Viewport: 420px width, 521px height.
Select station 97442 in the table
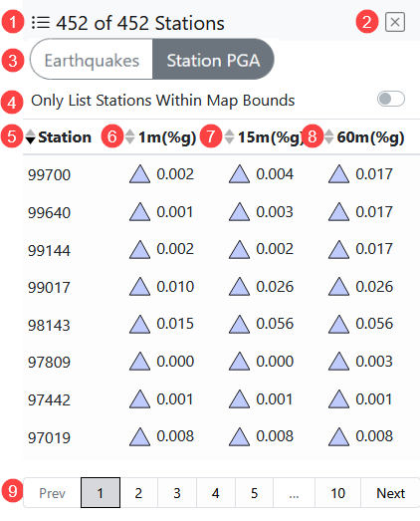[49, 399]
